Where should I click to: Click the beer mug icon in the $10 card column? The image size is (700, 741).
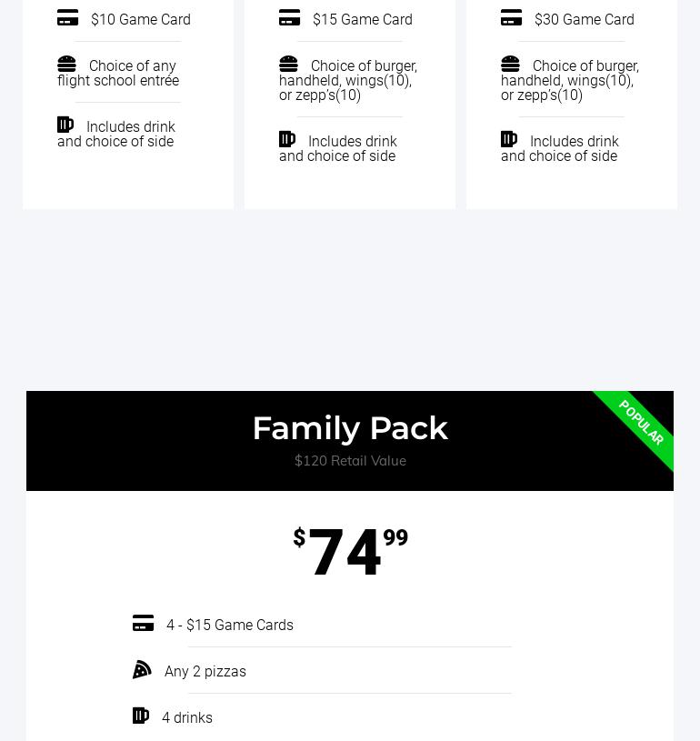coord(65,125)
